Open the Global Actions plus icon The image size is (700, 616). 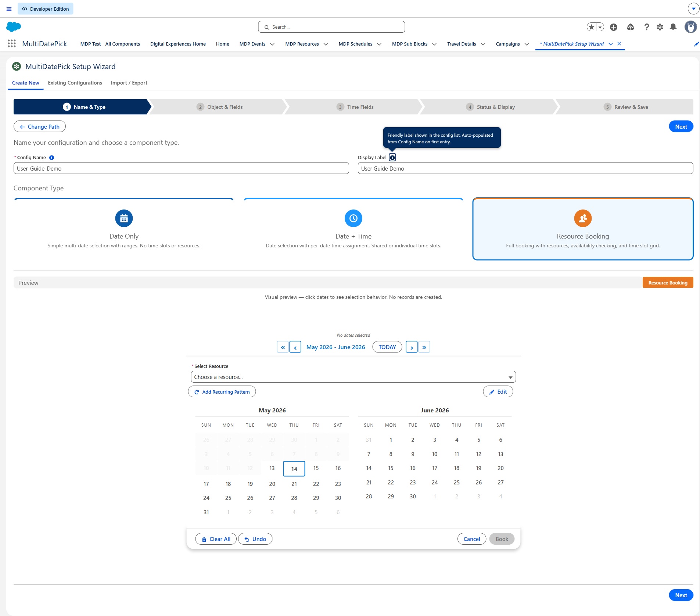tap(614, 27)
